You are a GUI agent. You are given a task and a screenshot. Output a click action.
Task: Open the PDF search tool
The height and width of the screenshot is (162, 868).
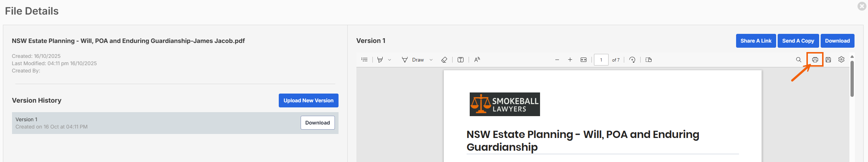(x=798, y=60)
